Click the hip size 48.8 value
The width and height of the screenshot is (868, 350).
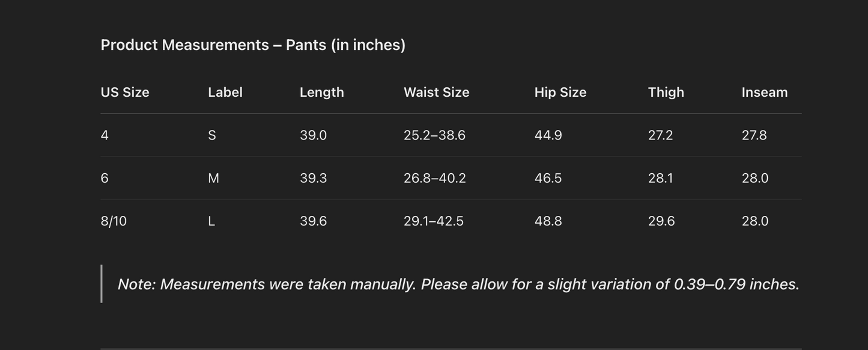click(x=548, y=221)
